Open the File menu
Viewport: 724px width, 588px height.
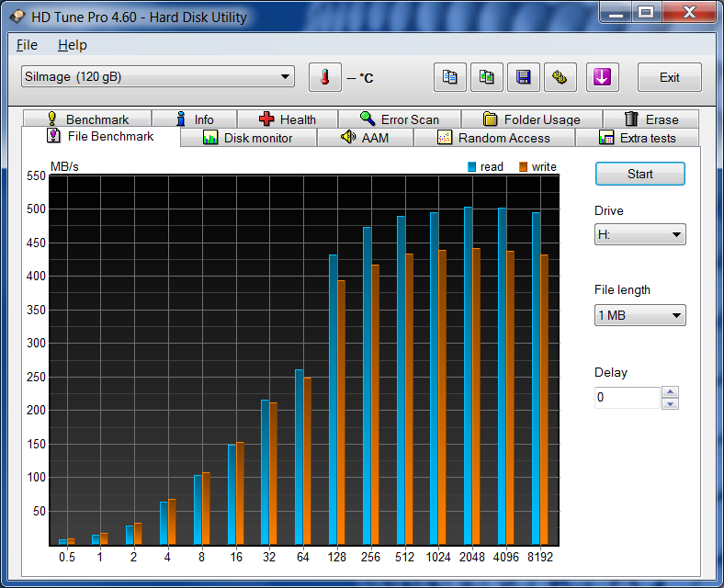[x=27, y=45]
